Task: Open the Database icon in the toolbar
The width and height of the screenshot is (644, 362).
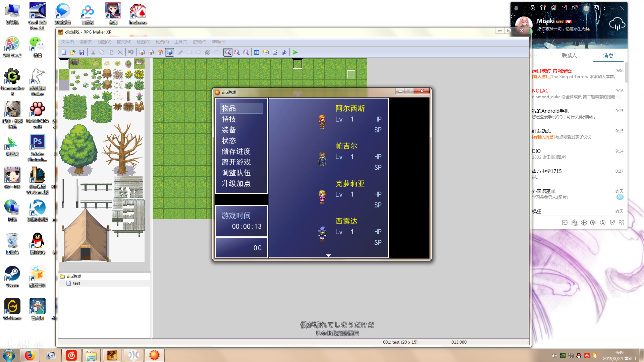Action: (x=257, y=52)
